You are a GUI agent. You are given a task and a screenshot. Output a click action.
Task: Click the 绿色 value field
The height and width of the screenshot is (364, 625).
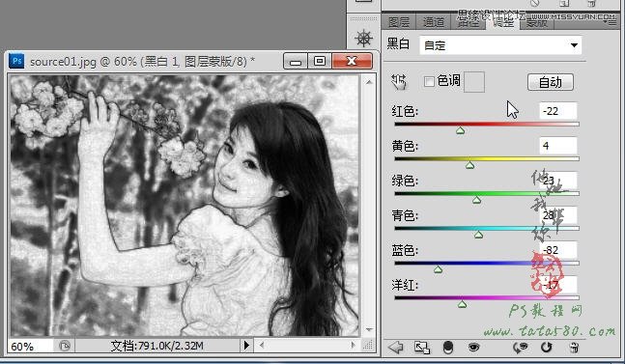558,181
